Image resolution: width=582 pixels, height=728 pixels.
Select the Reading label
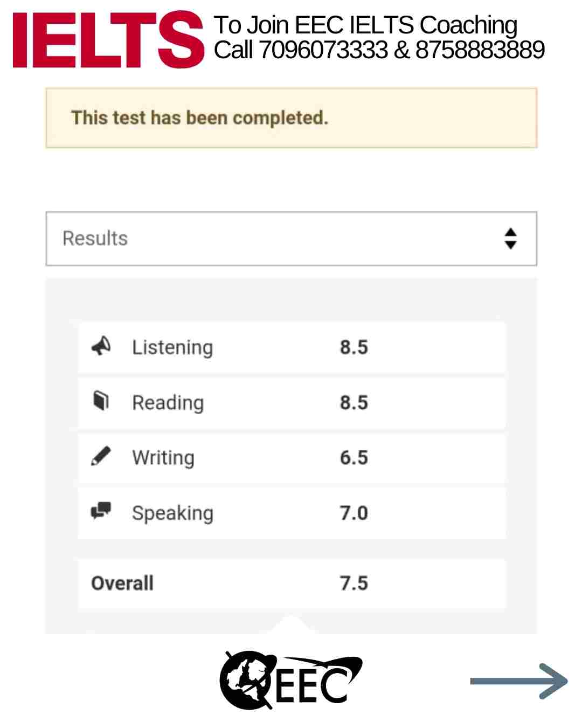(168, 402)
